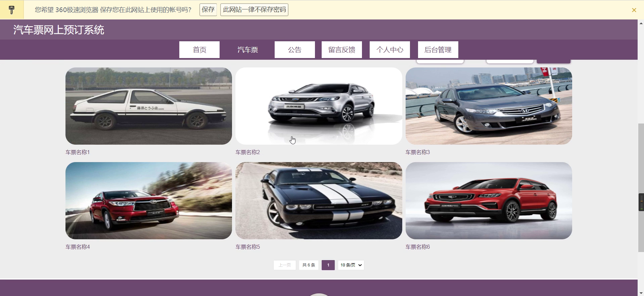Click the 车票名称5 label
The width and height of the screenshot is (644, 296).
[248, 247]
